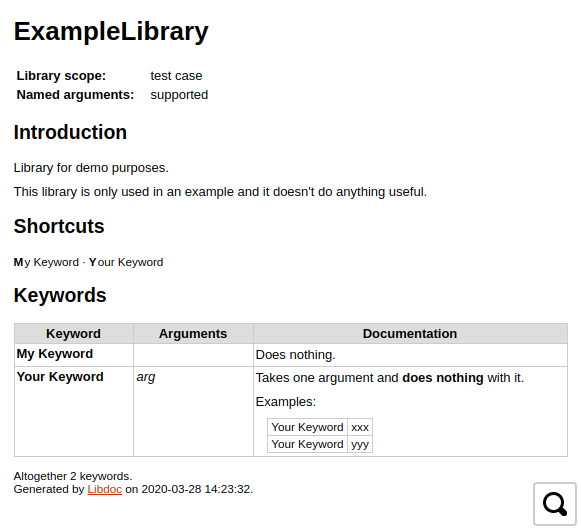
Task: Click the 'supported' value
Action: coord(179,95)
